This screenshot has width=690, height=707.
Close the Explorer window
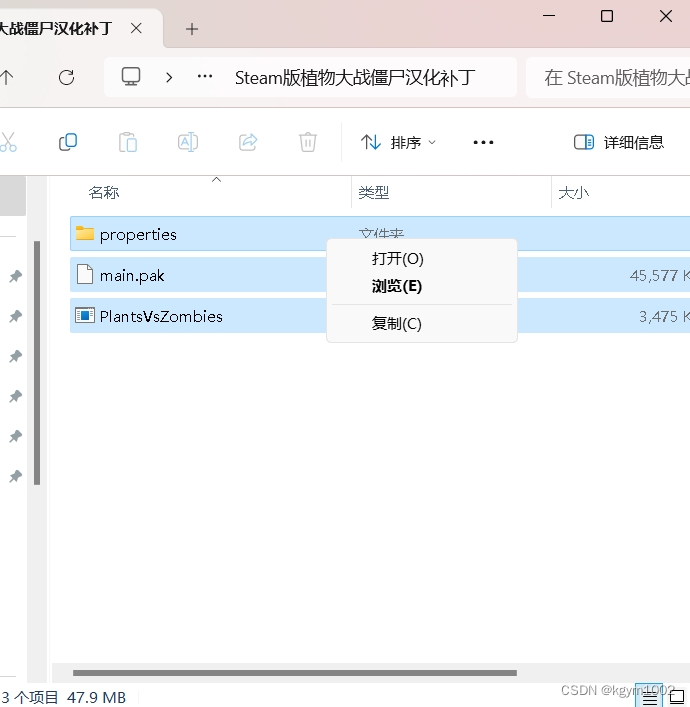[x=666, y=16]
